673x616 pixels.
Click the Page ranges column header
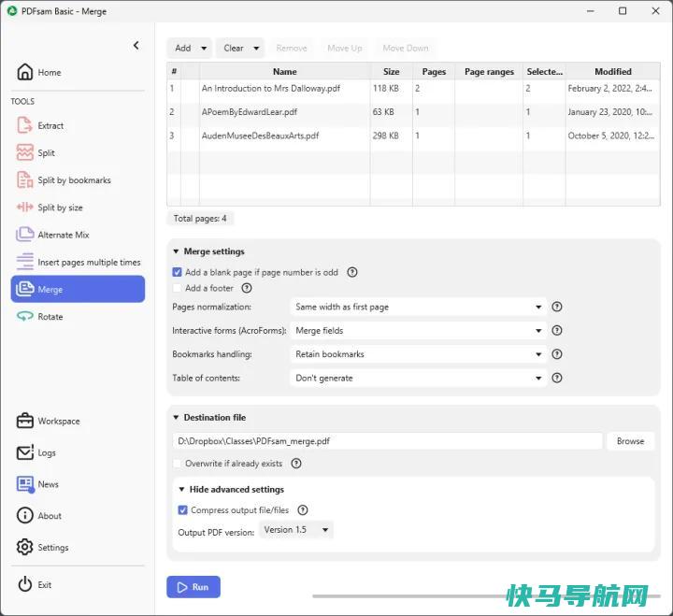tap(489, 72)
